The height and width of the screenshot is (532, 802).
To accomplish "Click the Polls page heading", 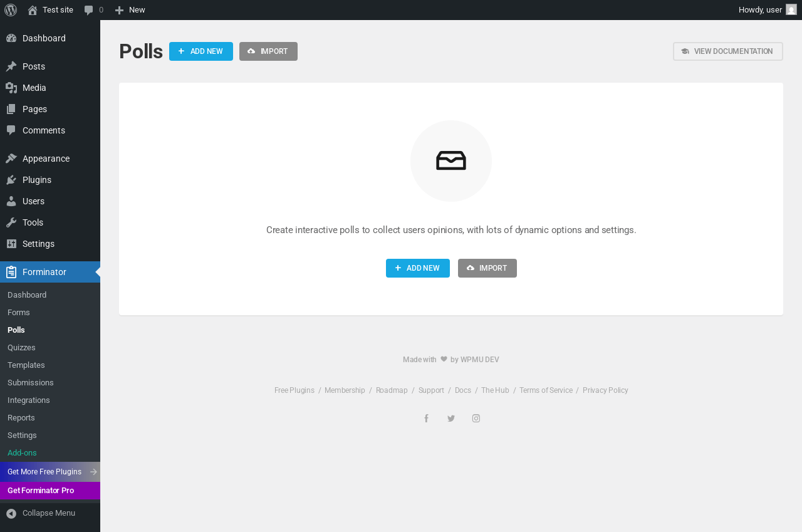I will (141, 51).
